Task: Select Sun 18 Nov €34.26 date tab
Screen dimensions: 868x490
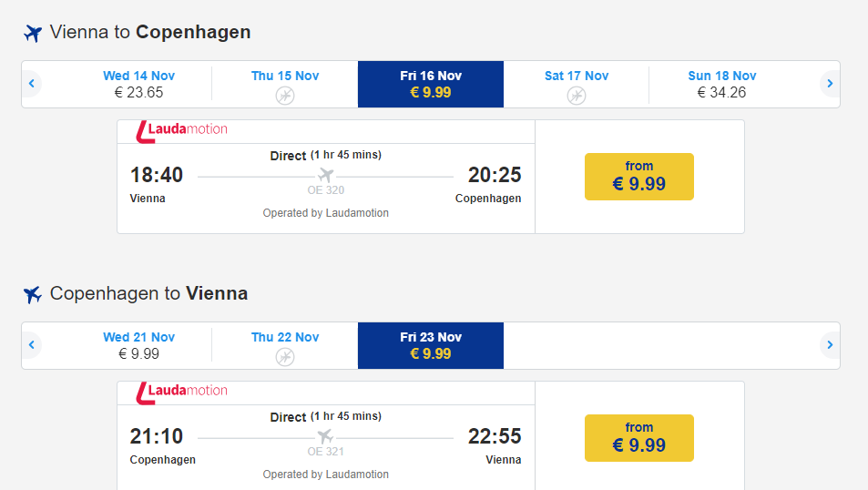Action: point(721,84)
